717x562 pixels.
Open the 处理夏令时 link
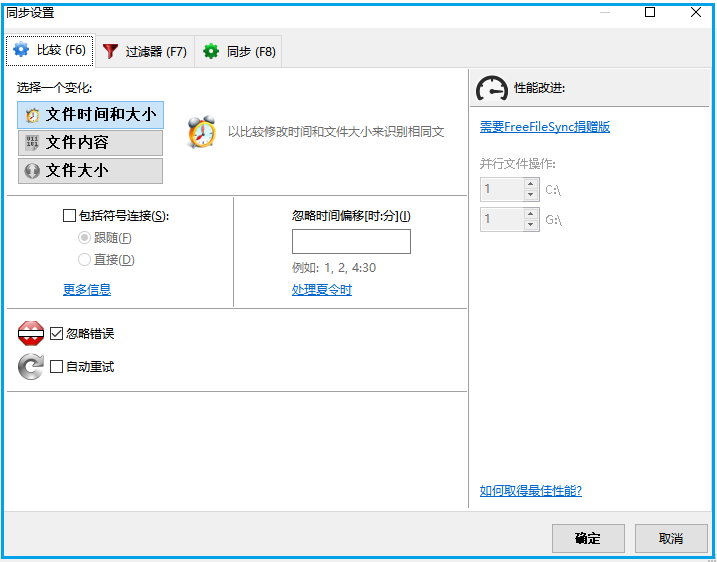click(x=322, y=290)
